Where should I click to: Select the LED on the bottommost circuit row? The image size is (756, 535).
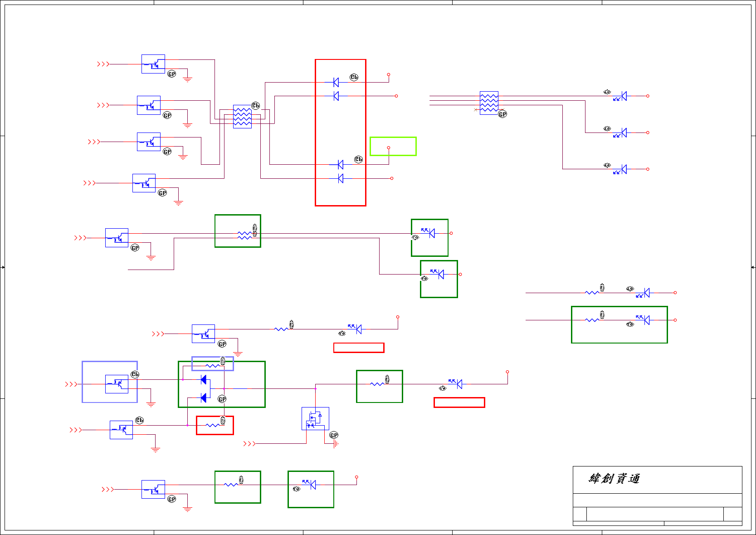point(310,485)
